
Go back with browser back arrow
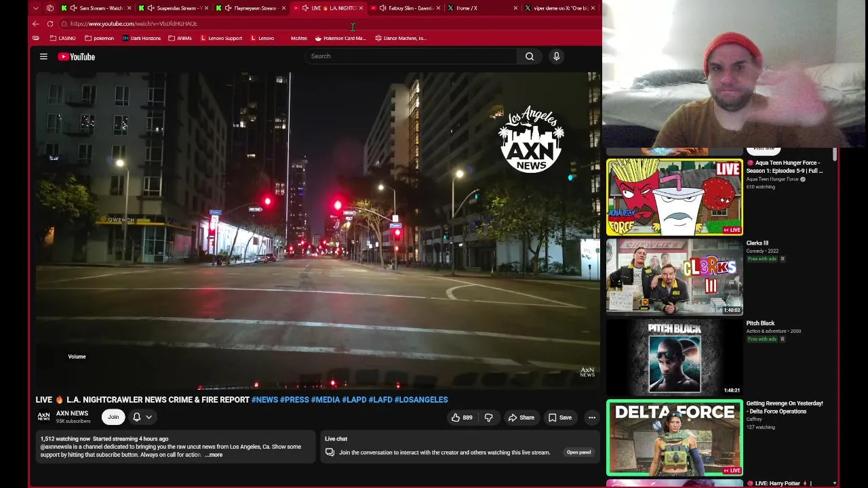[36, 24]
